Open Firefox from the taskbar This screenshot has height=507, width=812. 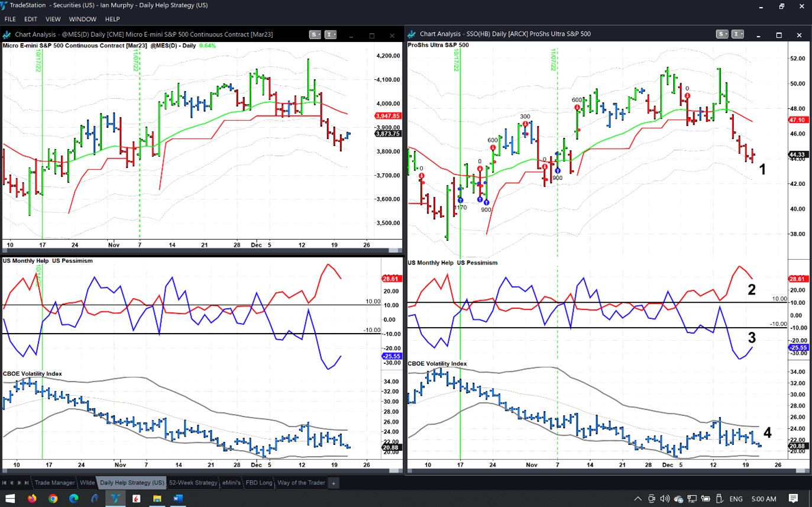(x=32, y=498)
